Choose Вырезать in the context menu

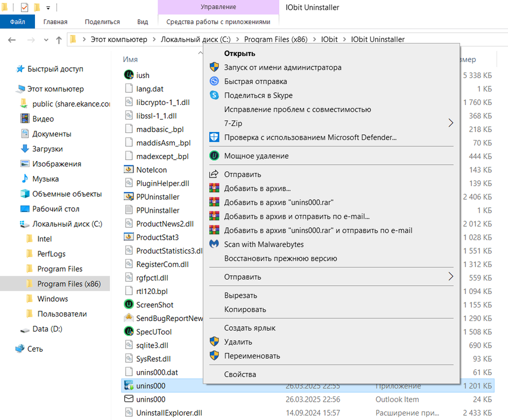331,295
